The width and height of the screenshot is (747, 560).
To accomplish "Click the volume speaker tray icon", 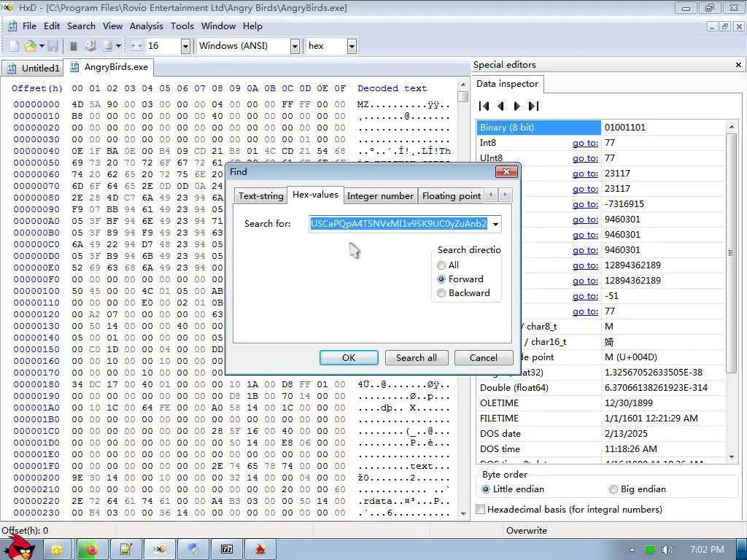I will (x=667, y=550).
